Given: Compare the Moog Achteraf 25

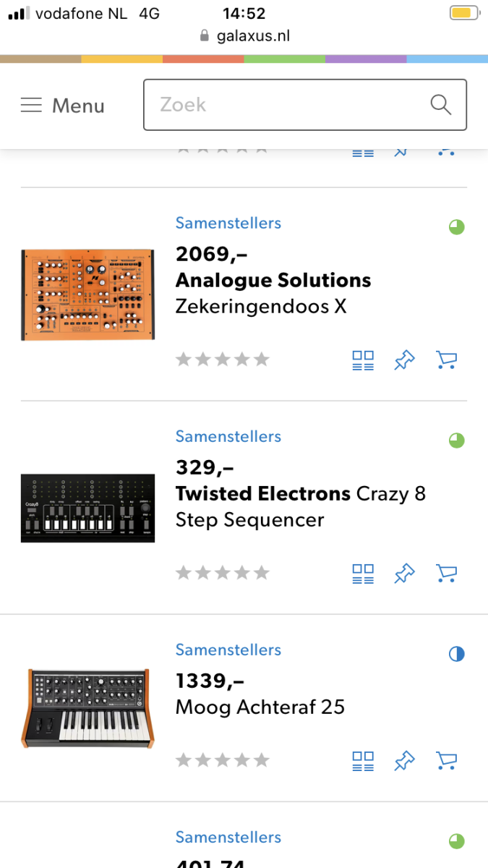Looking at the screenshot, I should click(x=363, y=760).
